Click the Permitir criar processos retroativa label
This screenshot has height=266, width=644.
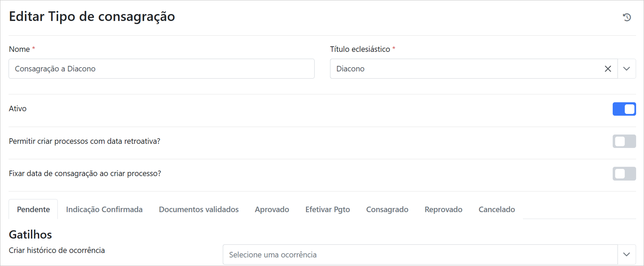point(85,141)
